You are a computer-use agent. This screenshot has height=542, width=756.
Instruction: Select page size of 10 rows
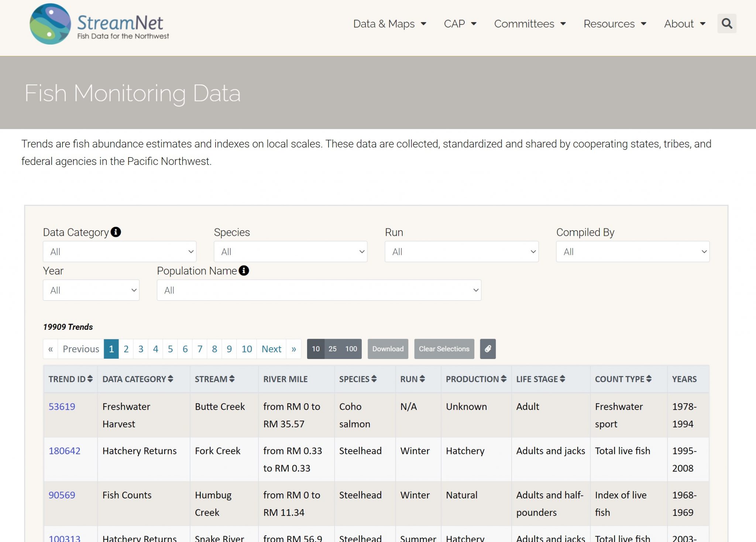(x=316, y=349)
